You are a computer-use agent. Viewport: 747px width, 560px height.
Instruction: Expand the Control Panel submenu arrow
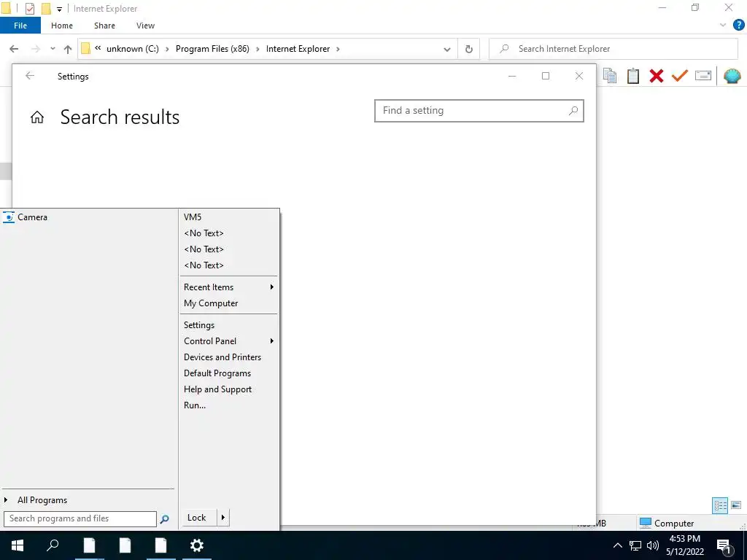[272, 341]
